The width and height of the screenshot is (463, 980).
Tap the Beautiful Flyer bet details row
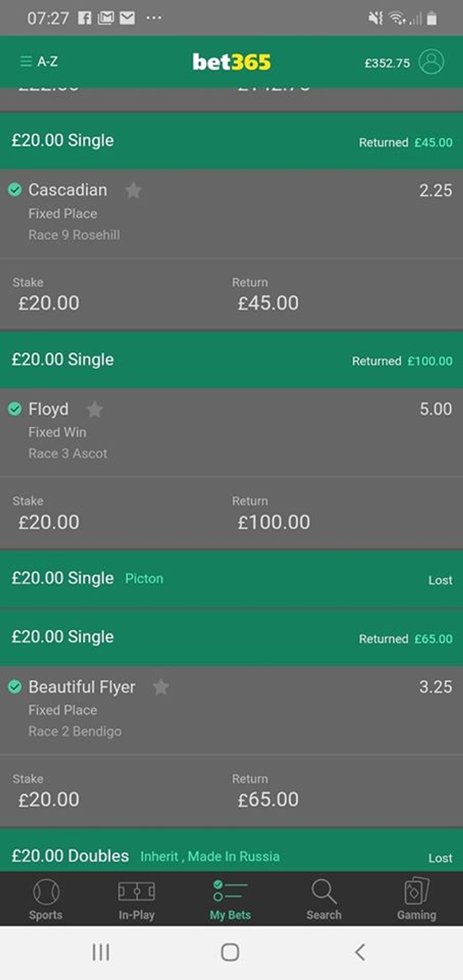point(231,709)
